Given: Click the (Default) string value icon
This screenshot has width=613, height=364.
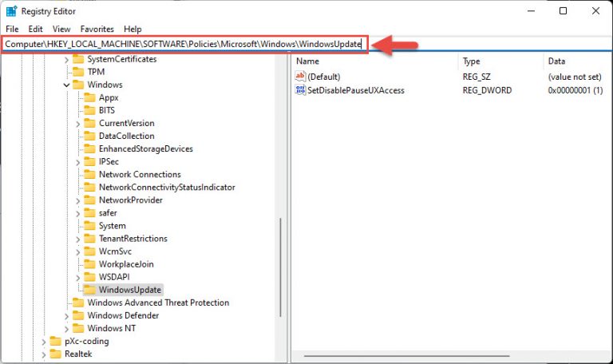Looking at the screenshot, I should tap(301, 77).
